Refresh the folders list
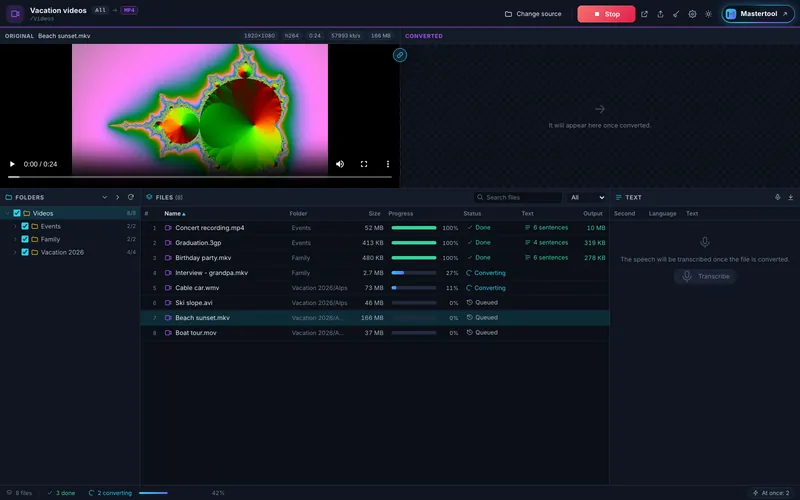The height and width of the screenshot is (500, 800). 131,197
